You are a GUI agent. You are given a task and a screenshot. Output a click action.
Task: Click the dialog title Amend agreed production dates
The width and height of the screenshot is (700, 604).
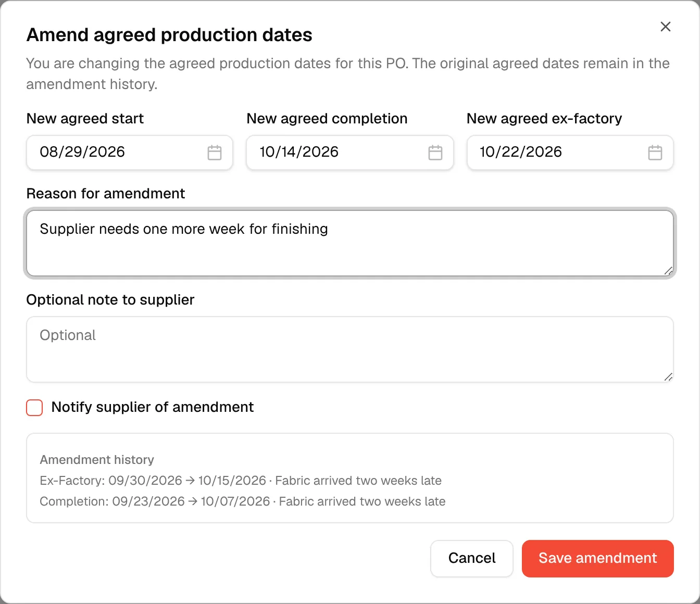tap(169, 35)
